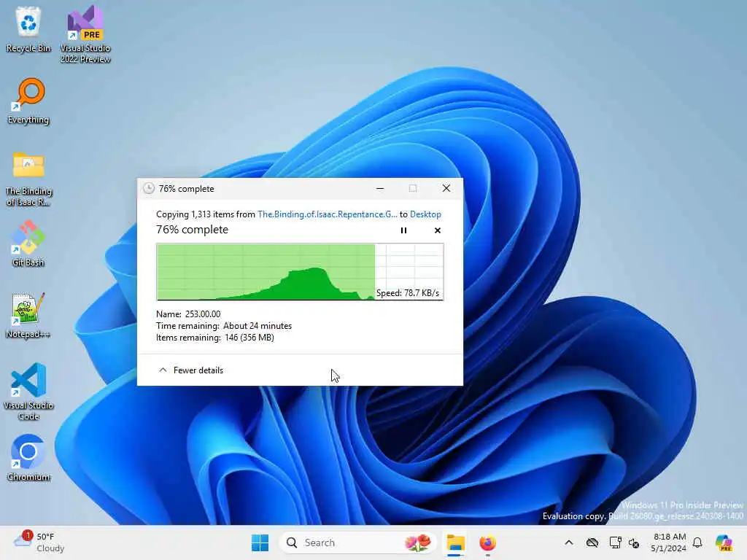Click the flower search highlight icon
The image size is (747, 560).
(418, 542)
